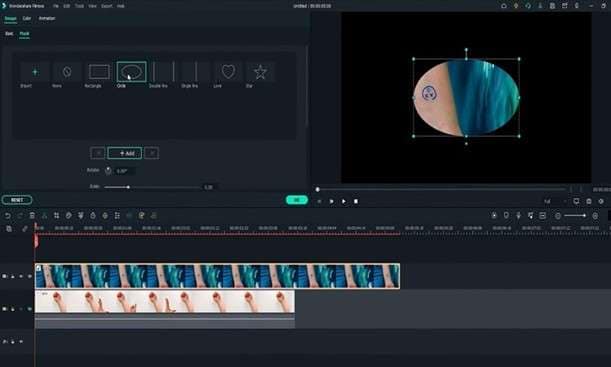This screenshot has height=367, width=611.
Task: Switch to the Basic sub-tab
Action: 9,34
